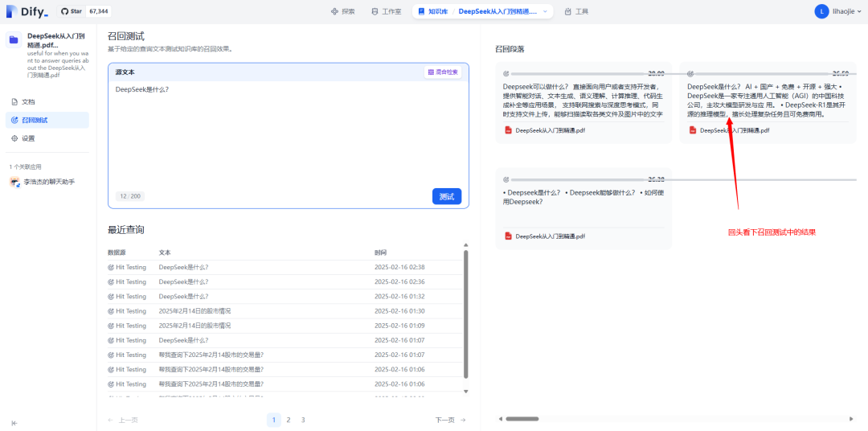Open the lihaojie account menu

[x=837, y=11]
